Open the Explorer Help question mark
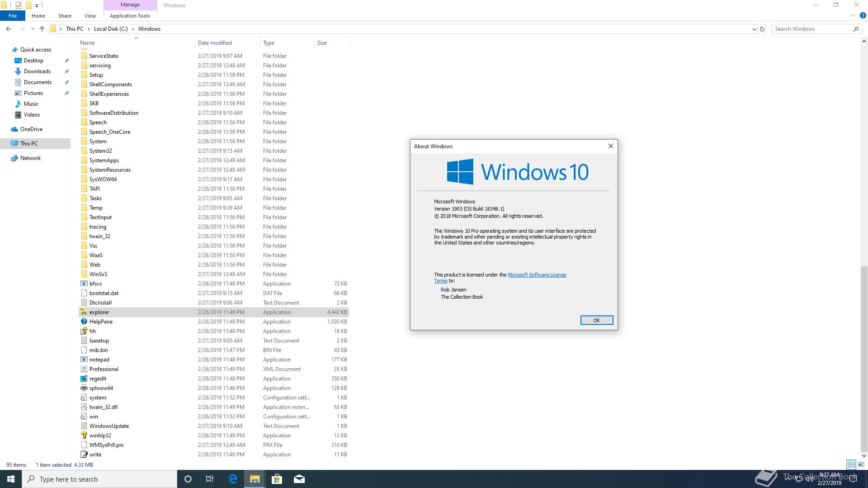The width and height of the screenshot is (868, 488). coord(863,16)
